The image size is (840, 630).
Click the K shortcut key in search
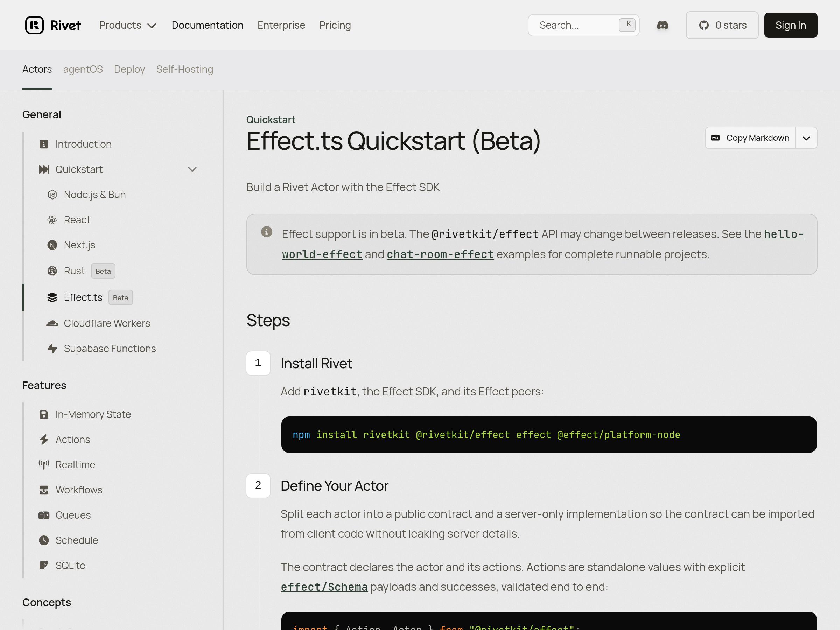pyautogui.click(x=627, y=25)
